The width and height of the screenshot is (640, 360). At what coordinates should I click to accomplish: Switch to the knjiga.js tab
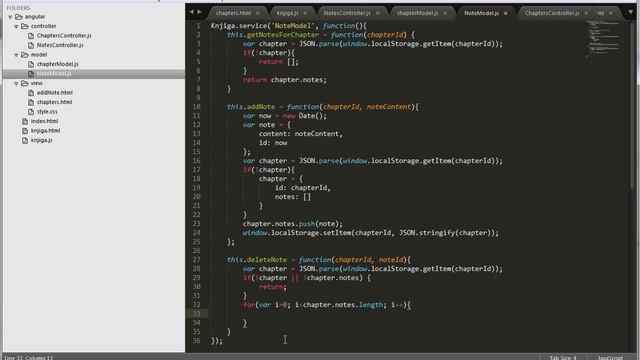coord(288,13)
